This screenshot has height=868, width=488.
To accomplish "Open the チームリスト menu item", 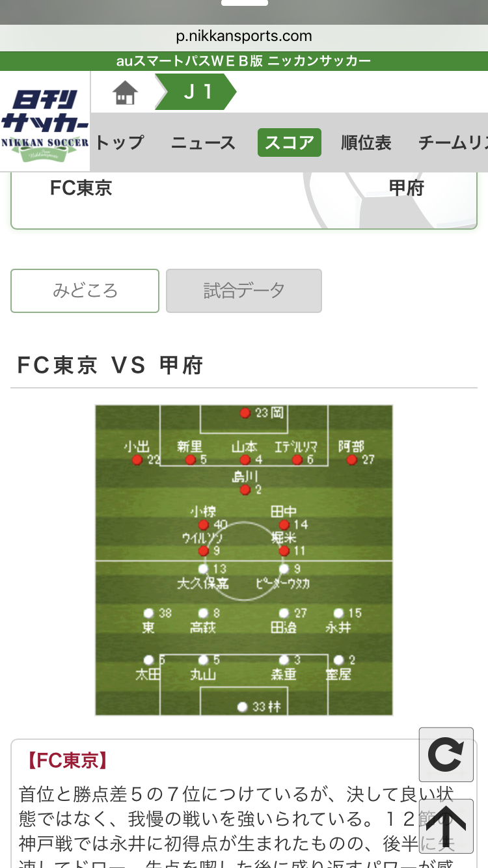I will tap(453, 142).
